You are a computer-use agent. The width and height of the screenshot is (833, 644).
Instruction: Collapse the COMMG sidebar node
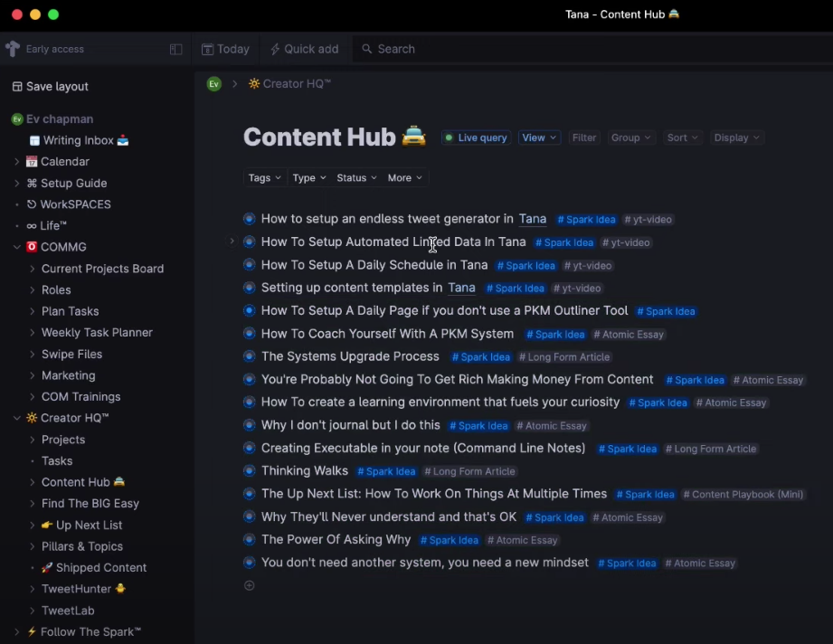coord(16,247)
